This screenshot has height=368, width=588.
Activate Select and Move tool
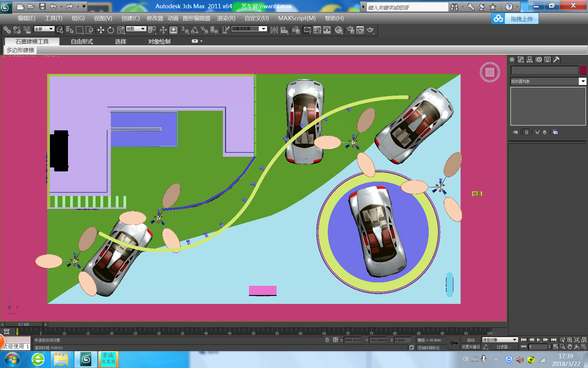pos(101,30)
